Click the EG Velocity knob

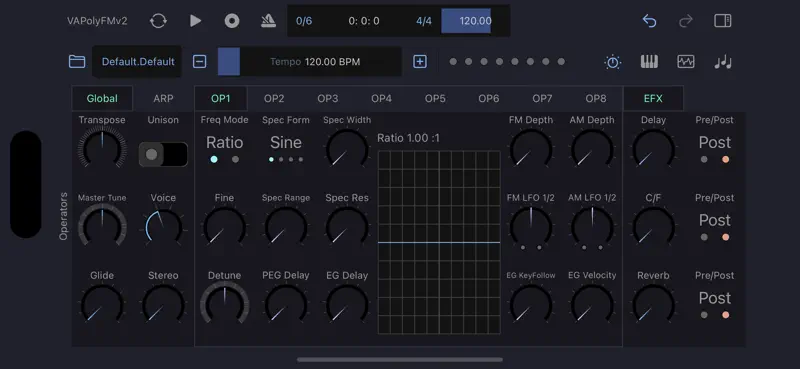(592, 304)
